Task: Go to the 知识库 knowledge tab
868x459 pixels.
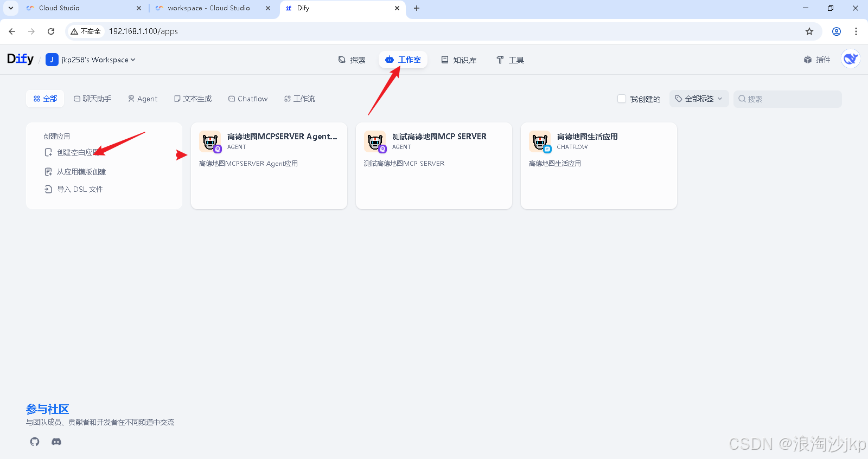Action: (x=459, y=60)
